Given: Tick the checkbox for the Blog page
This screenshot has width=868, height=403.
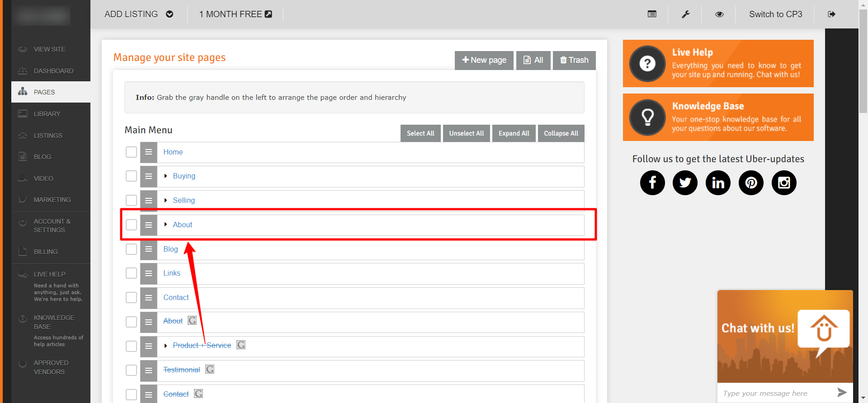Looking at the screenshot, I should pyautogui.click(x=131, y=249).
